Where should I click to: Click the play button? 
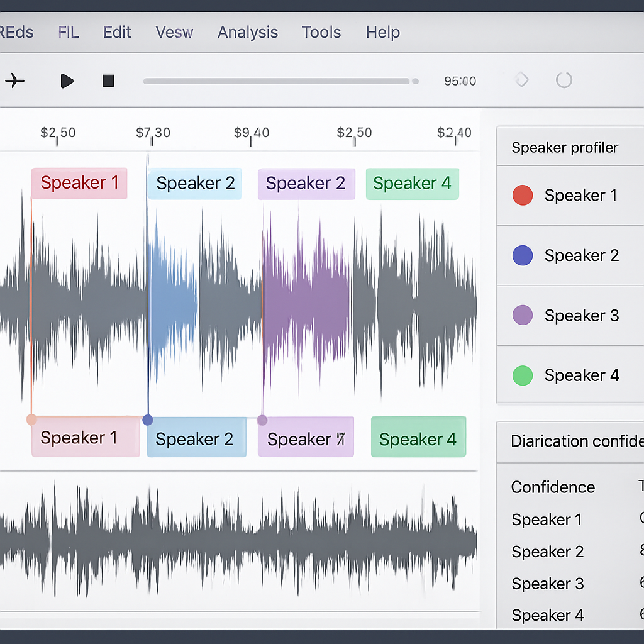[67, 81]
